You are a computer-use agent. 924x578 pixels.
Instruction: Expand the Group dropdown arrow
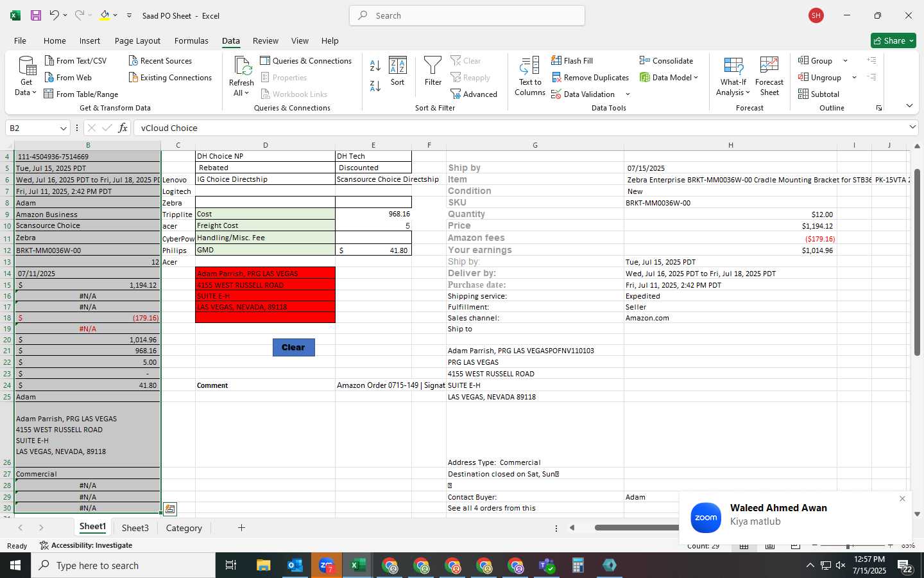[845, 60]
